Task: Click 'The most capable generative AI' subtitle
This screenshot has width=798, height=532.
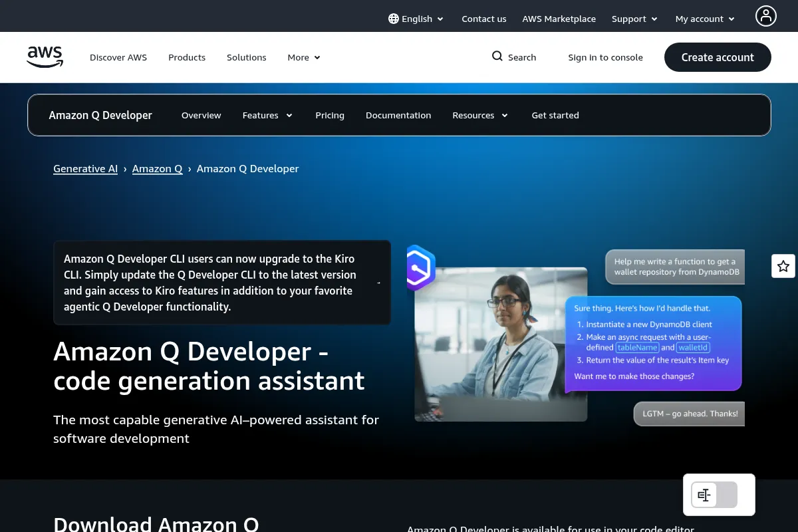Action: click(216, 429)
